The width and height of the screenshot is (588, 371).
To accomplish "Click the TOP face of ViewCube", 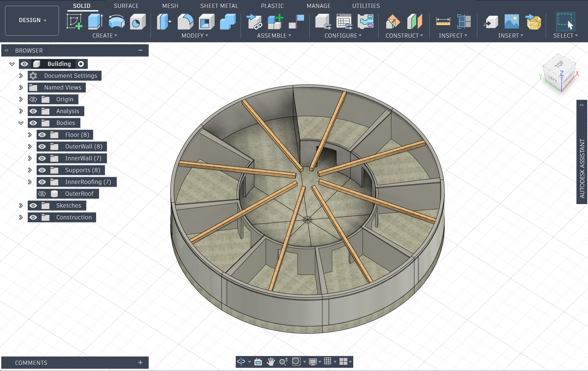I will (559, 64).
